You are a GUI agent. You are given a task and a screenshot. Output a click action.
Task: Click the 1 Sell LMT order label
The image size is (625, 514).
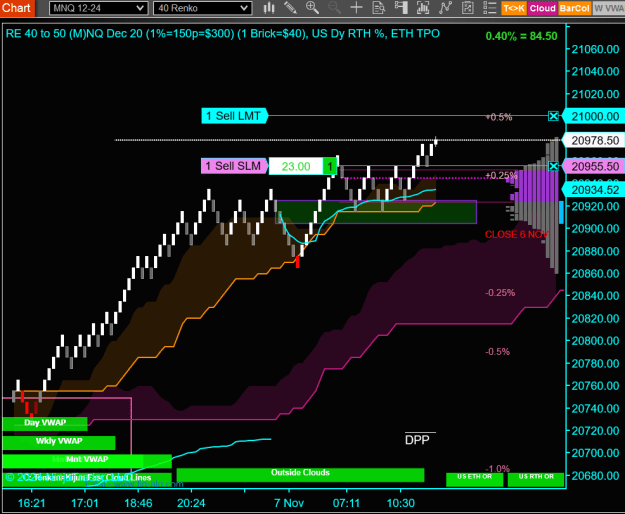[234, 116]
